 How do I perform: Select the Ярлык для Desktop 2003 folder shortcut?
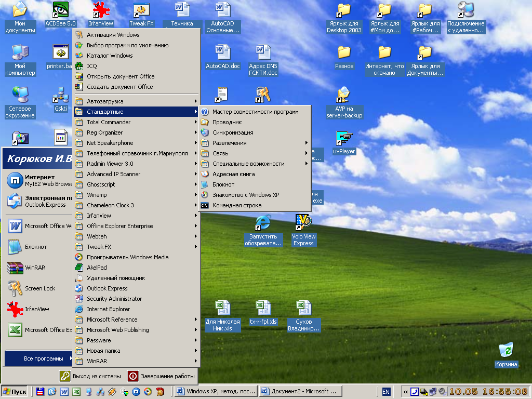coord(344,18)
